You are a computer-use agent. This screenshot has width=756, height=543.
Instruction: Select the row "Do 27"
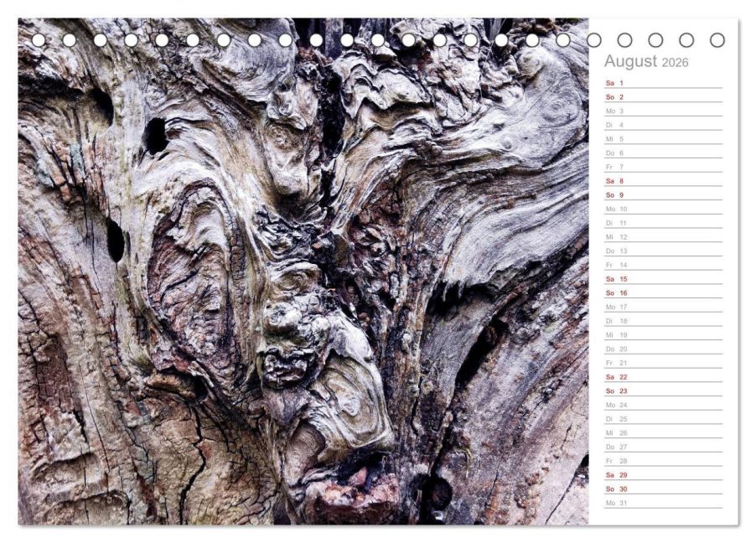pos(664,447)
